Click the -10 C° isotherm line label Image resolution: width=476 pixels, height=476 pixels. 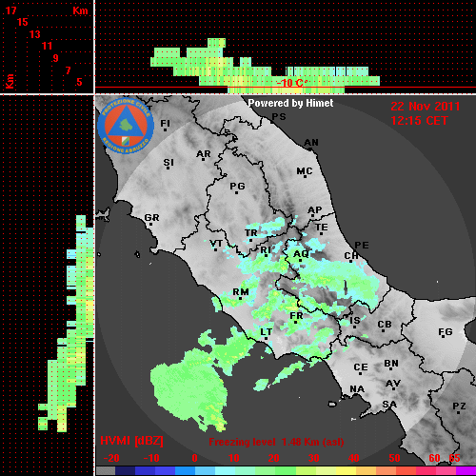pyautogui.click(x=292, y=83)
